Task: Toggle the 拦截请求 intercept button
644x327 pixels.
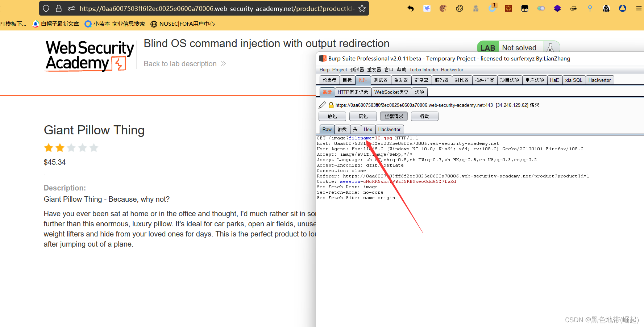Action: 394,116
